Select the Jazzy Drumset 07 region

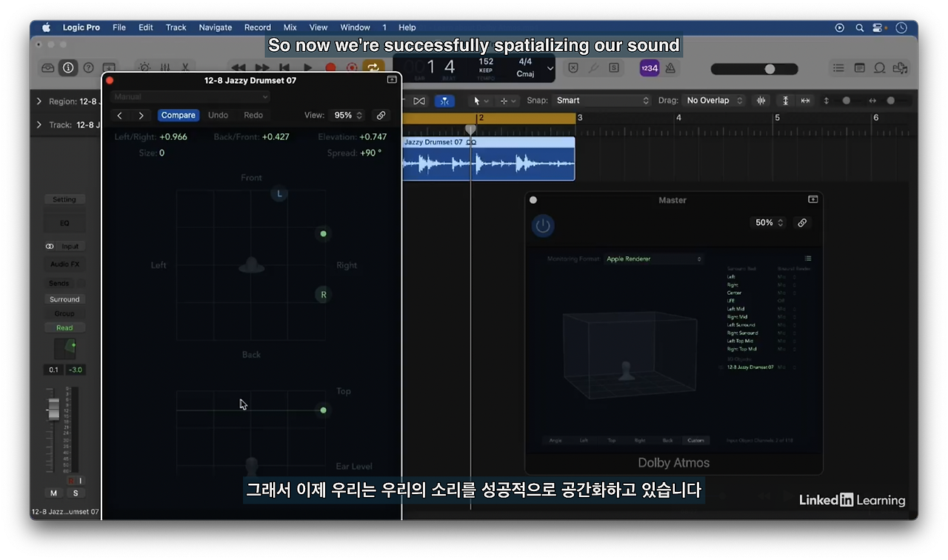pos(489,159)
